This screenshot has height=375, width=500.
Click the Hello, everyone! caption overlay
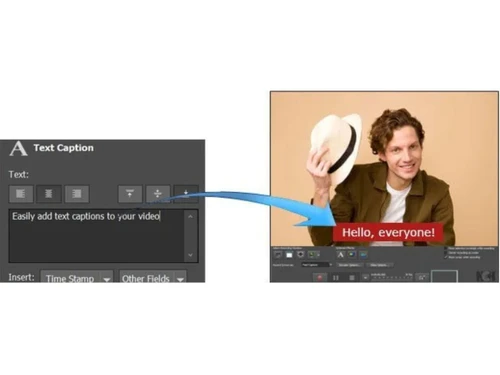pos(388,232)
